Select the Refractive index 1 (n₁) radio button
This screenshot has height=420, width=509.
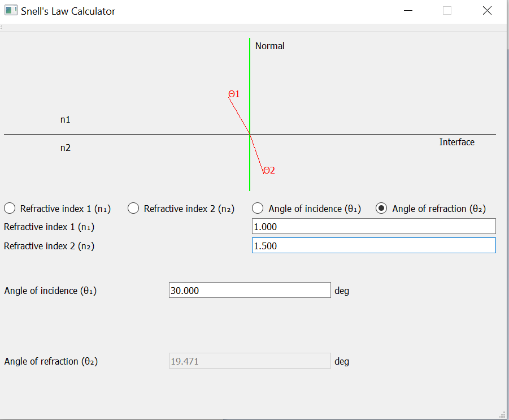tap(9, 208)
